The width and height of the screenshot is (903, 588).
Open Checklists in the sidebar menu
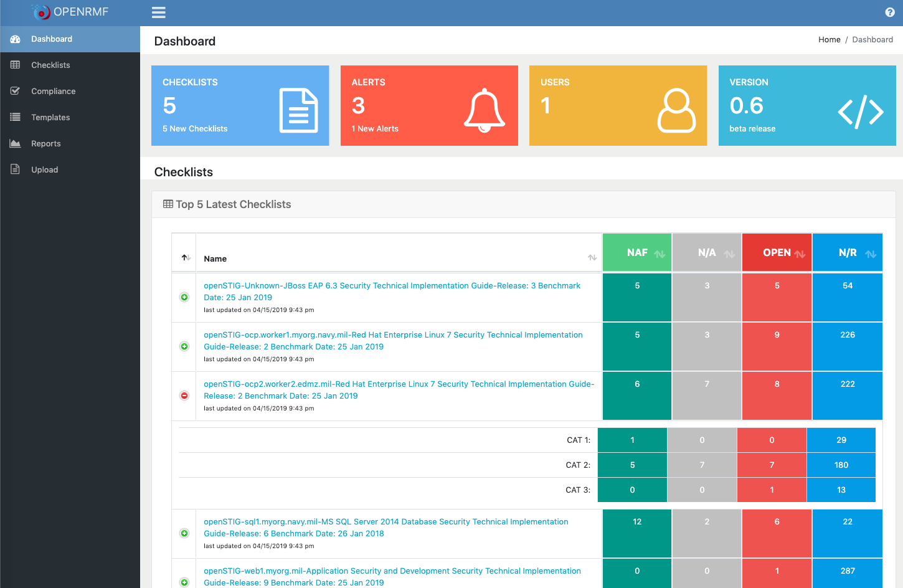click(70, 65)
